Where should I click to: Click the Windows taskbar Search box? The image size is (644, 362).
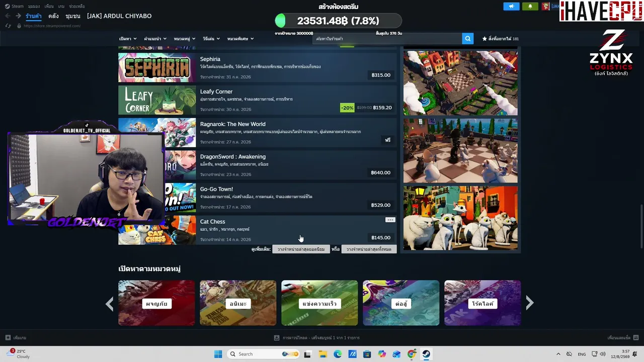263,354
